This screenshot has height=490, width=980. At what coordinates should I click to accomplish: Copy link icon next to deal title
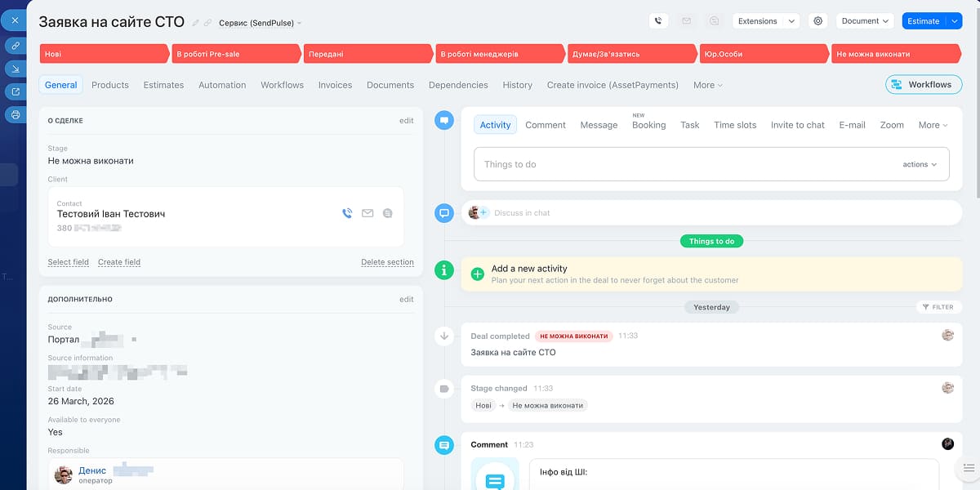(x=207, y=23)
